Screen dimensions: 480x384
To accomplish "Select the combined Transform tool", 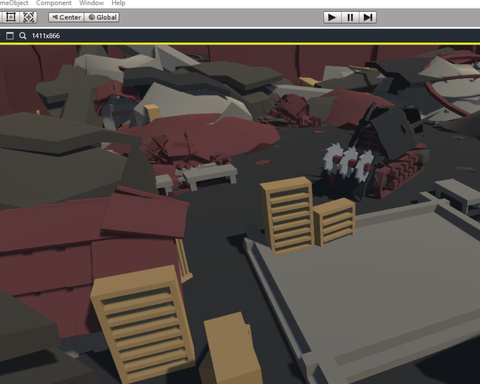I will pos(29,17).
